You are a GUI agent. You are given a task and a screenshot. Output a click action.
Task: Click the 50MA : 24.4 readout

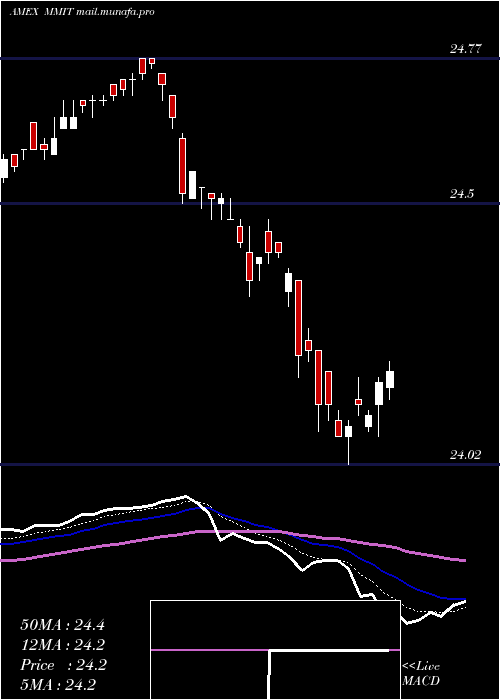click(63, 625)
